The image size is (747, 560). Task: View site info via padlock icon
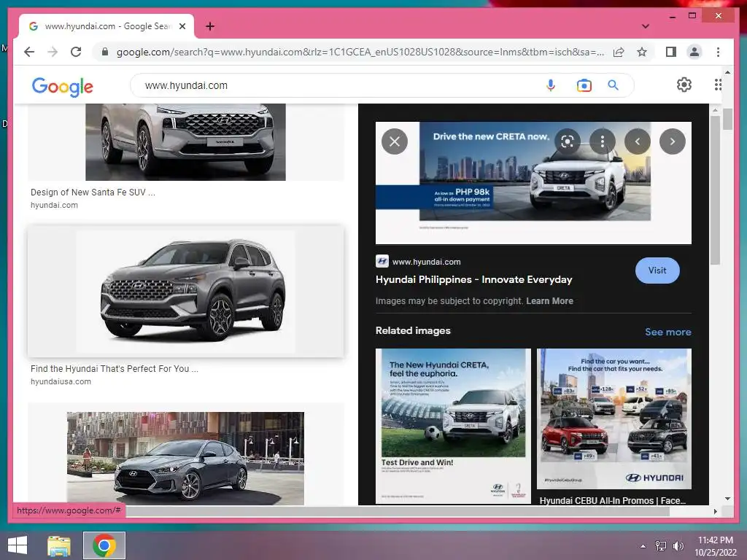(105, 52)
